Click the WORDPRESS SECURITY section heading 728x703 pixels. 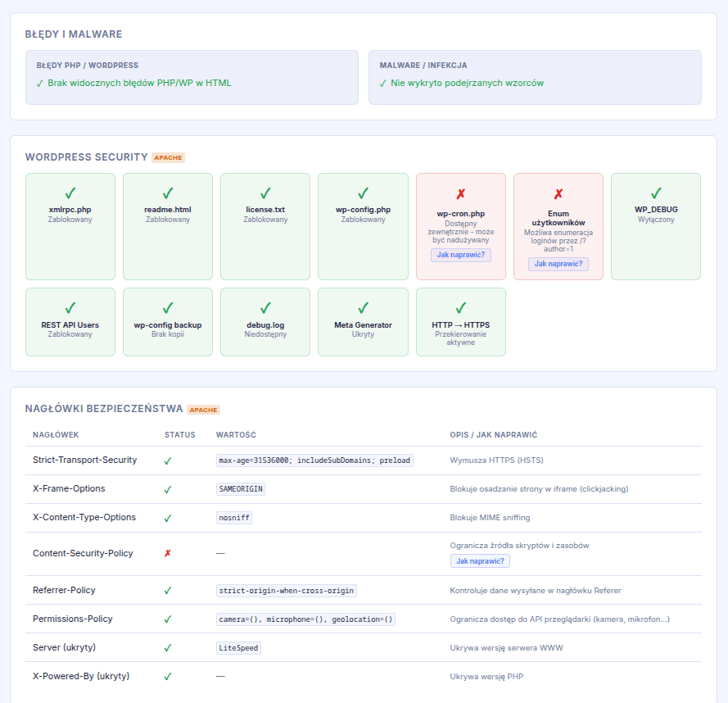[x=86, y=157]
